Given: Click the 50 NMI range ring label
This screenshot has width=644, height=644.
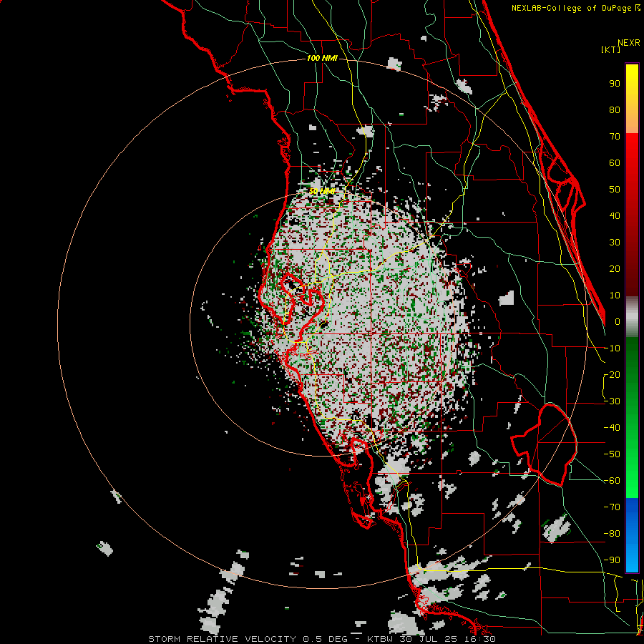Looking at the screenshot, I should click(x=321, y=191).
